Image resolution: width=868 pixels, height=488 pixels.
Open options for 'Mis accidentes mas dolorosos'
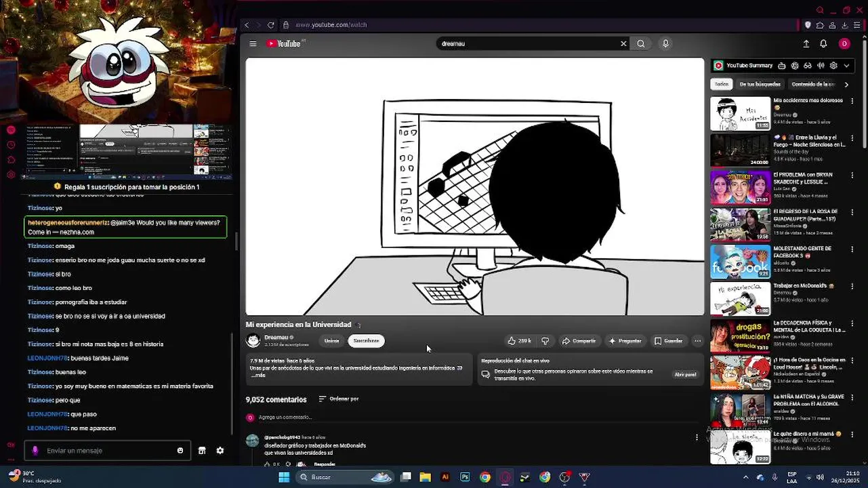pos(852,101)
